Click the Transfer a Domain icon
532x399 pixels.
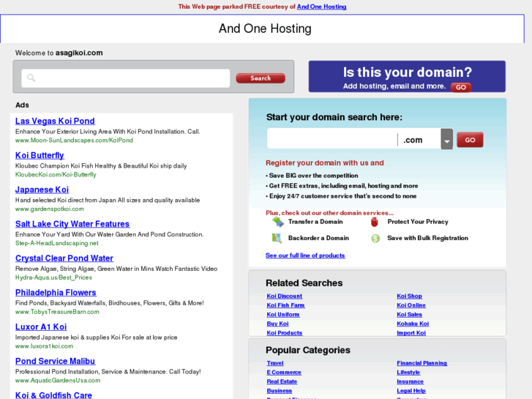coord(278,222)
